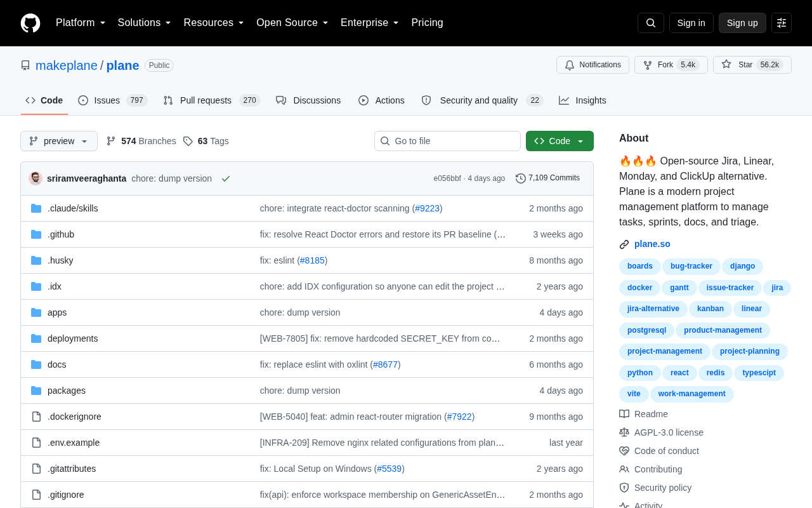Open the .gitattributes file
The height and width of the screenshot is (508, 812).
pyautogui.click(x=72, y=469)
